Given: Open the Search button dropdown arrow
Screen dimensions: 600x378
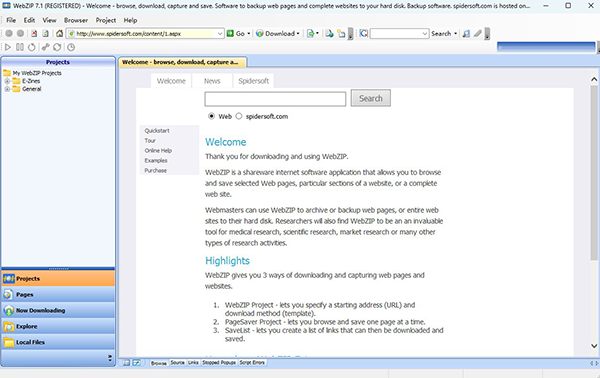Looking at the screenshot, I should coord(455,34).
